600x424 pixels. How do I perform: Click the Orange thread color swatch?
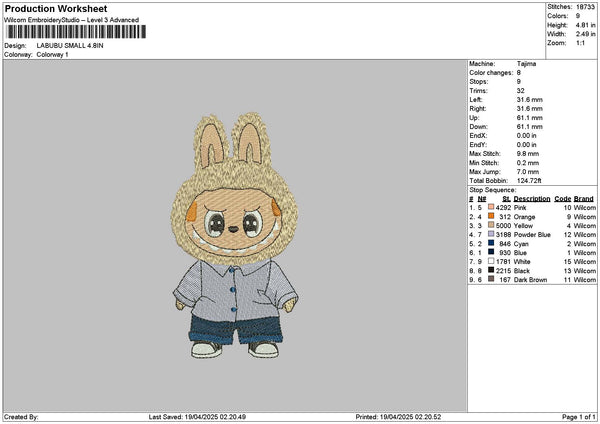[x=491, y=216]
